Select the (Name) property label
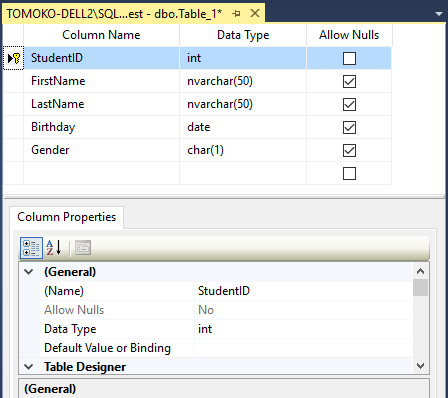The height and width of the screenshot is (398, 448). (x=64, y=291)
